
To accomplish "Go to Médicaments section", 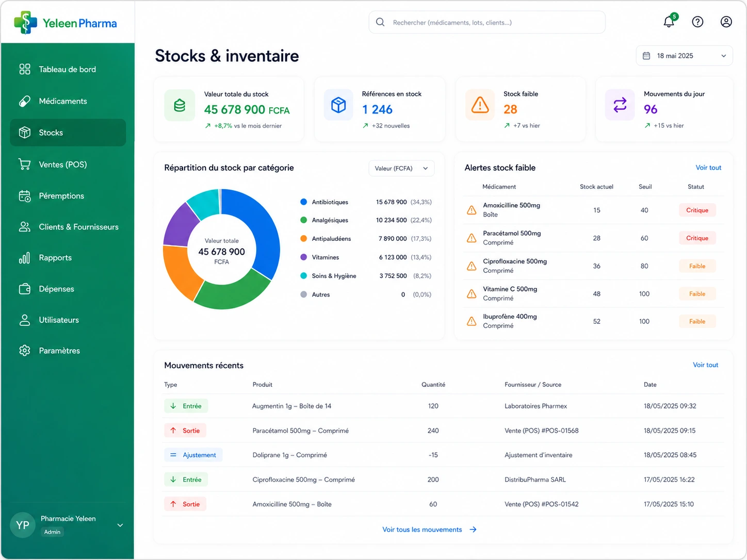I will pyautogui.click(x=68, y=101).
